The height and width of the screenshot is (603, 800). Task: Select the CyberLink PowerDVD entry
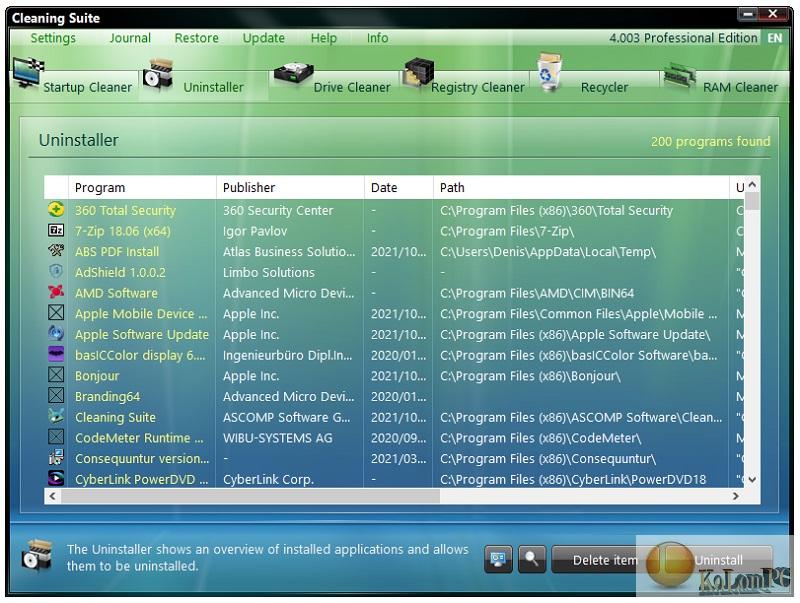pyautogui.click(x=141, y=479)
